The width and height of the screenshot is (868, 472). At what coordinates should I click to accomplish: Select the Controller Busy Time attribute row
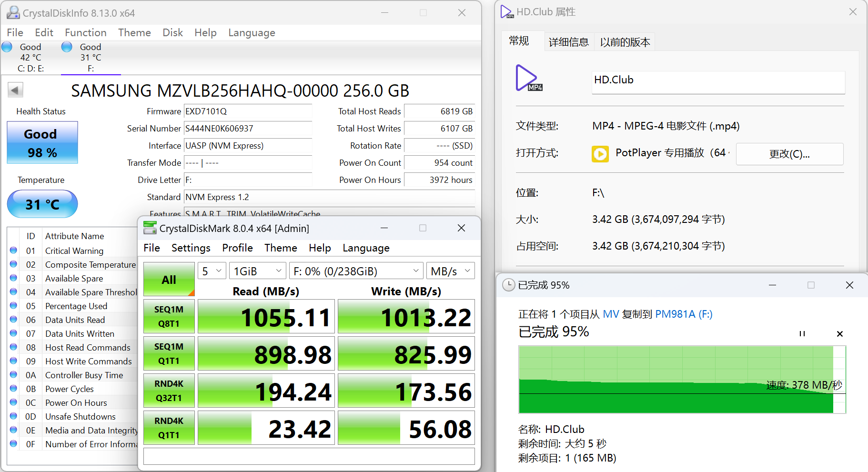coord(73,375)
